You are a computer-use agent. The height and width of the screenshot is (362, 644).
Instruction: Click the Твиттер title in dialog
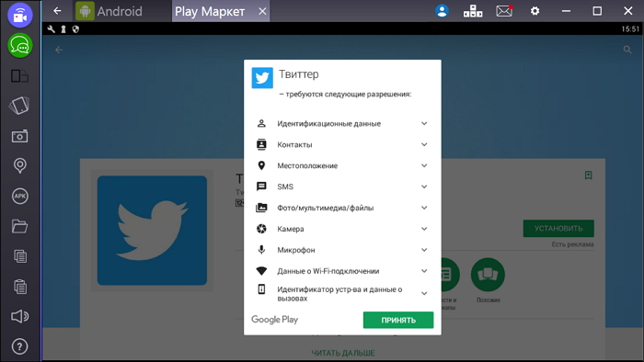(299, 74)
